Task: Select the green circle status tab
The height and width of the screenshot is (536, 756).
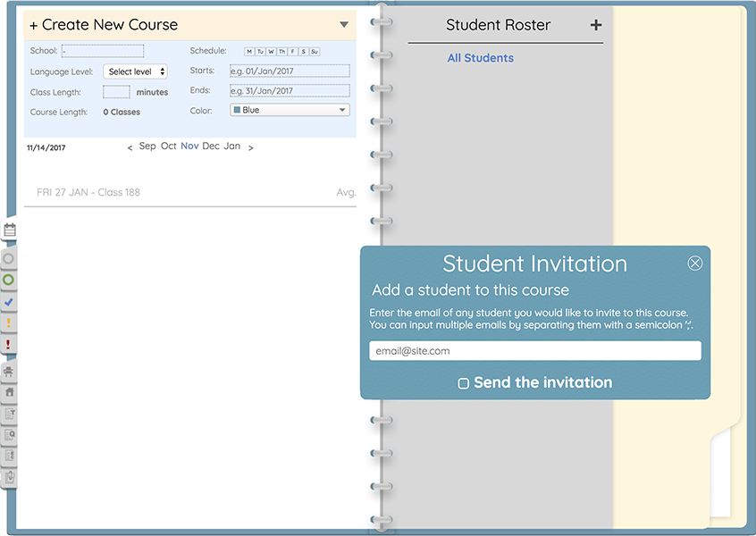Action: pos(9,280)
